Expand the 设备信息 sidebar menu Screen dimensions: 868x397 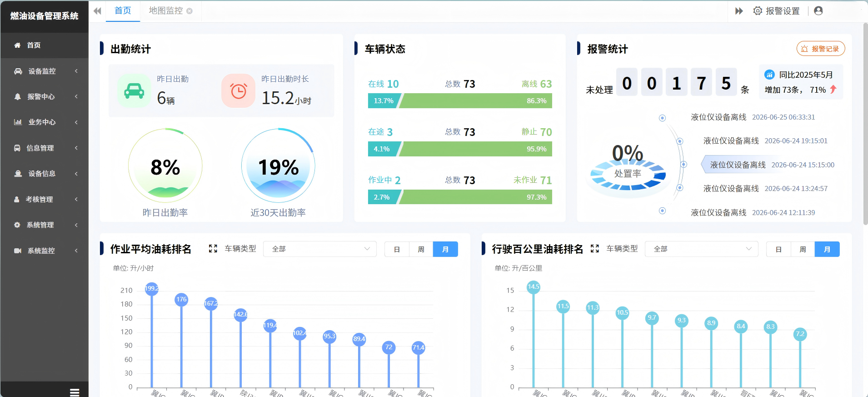tap(45, 174)
